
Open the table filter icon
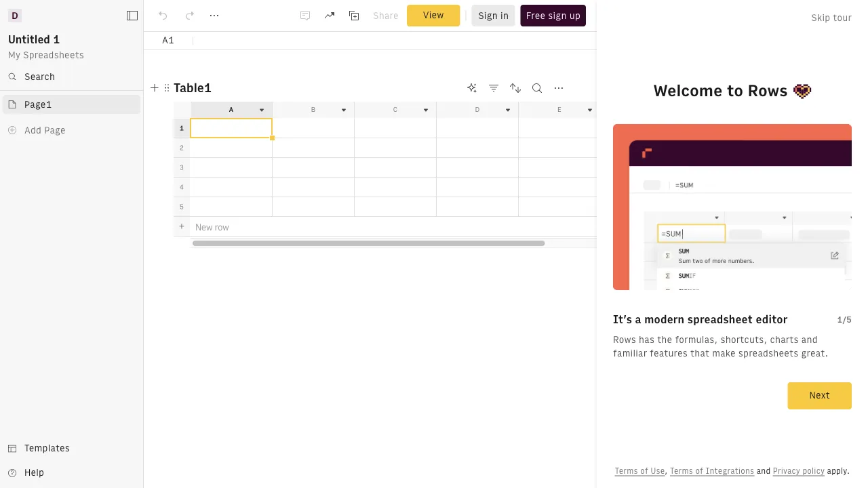point(494,88)
